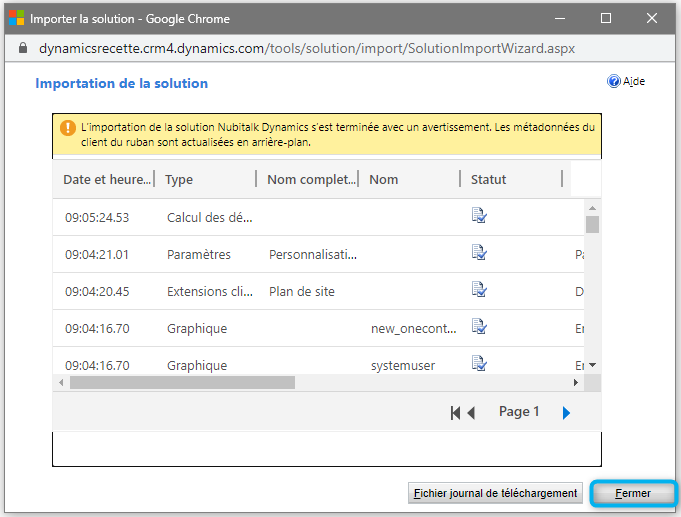Click the vertical scrollbar up arrow
This screenshot has height=517, width=681.
tap(592, 208)
